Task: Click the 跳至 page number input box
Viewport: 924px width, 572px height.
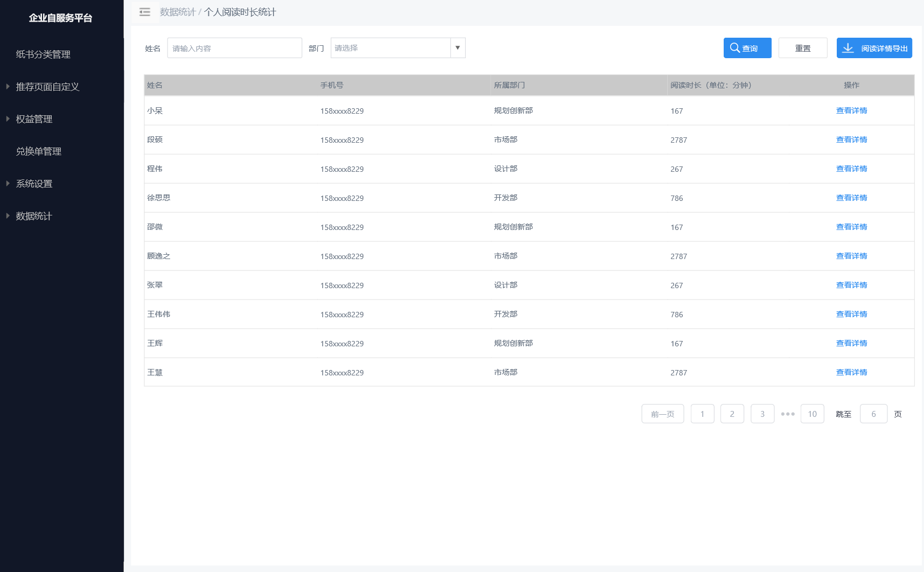Action: (x=873, y=414)
